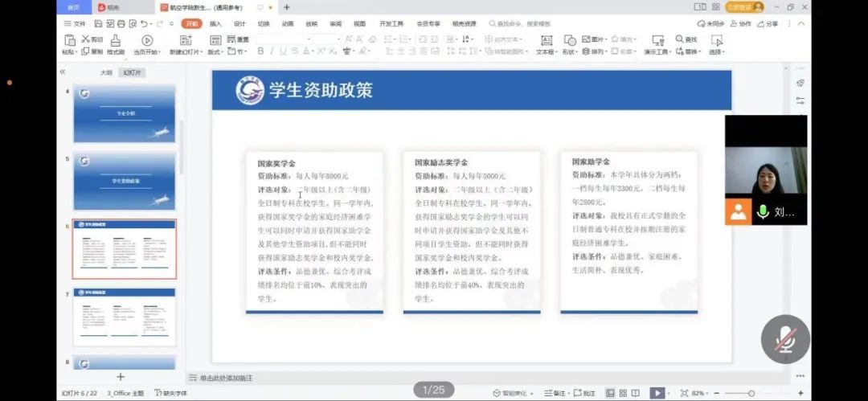Open the New Slide (新建幻灯片) dropdown
The image size is (868, 401).
pos(186,52)
